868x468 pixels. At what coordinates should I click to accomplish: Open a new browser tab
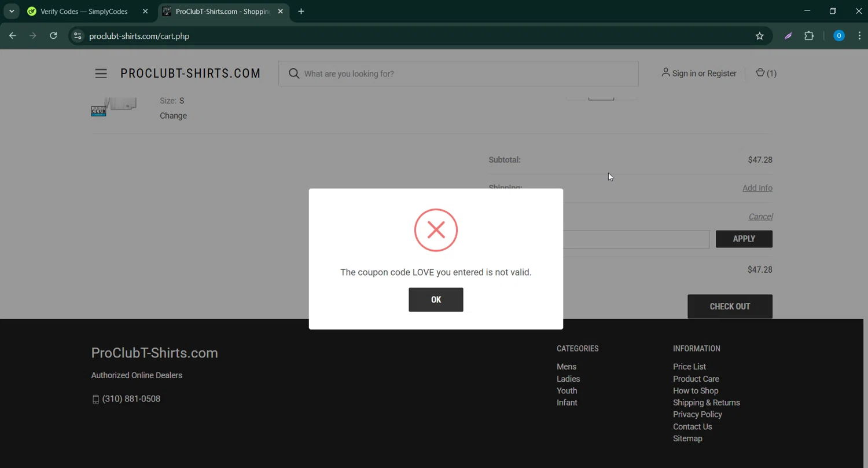[x=301, y=12]
